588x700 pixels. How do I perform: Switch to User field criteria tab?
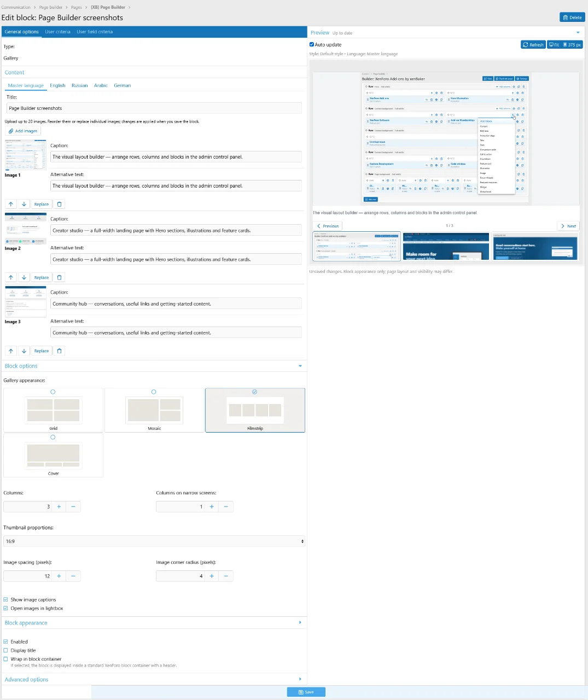pyautogui.click(x=95, y=32)
